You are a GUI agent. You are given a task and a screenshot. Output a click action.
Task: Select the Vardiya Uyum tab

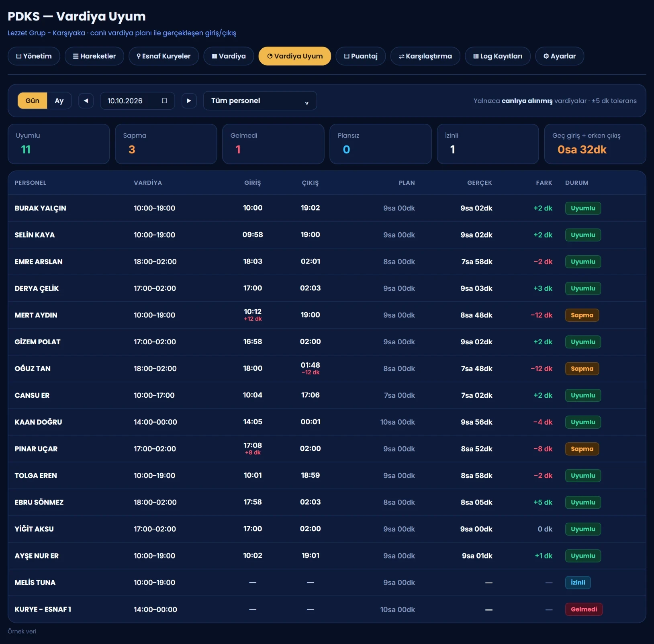click(x=295, y=56)
